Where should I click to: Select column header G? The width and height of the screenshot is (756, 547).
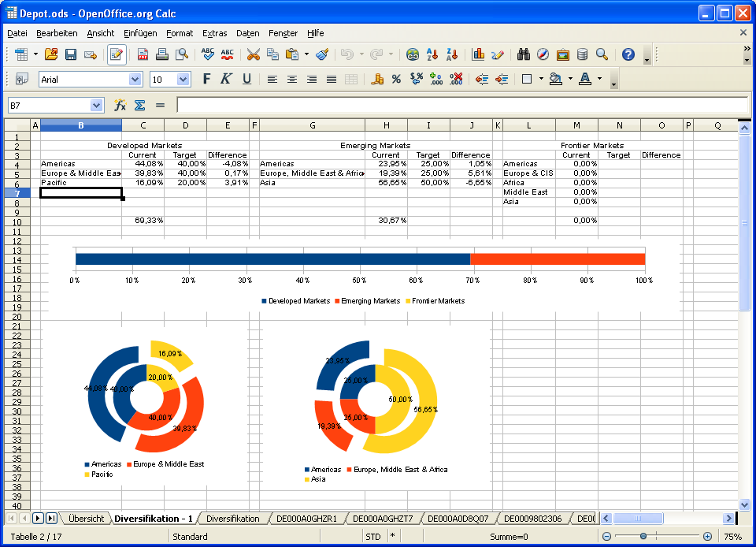tap(312, 125)
